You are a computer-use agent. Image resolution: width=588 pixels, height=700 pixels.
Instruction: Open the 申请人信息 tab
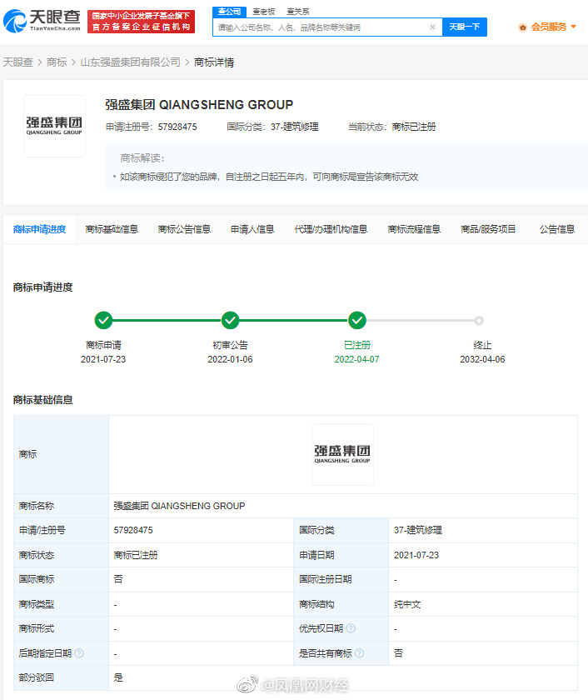[252, 229]
